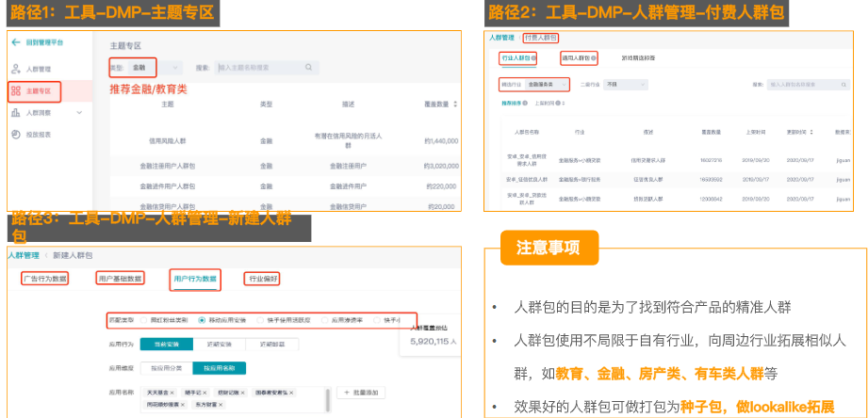Image resolution: width=868 pixels, height=418 pixels.
Task: Switch to the 通用人群包 tab
Action: click(x=579, y=57)
